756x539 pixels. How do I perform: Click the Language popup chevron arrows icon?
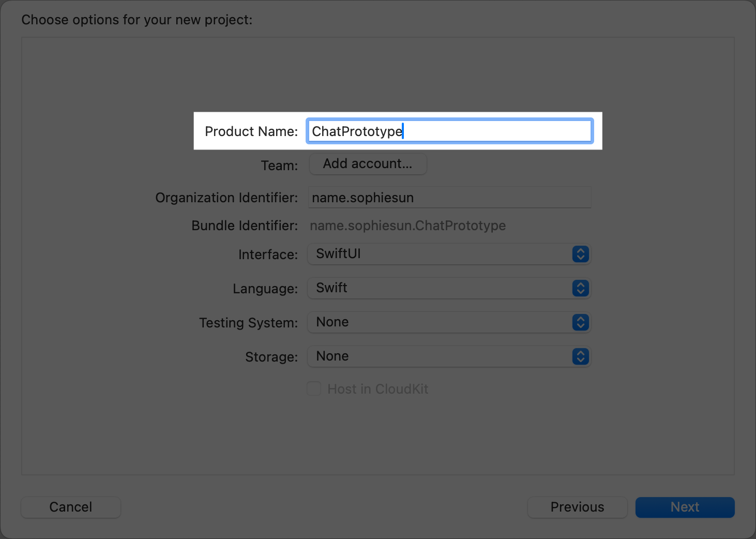[x=580, y=288]
